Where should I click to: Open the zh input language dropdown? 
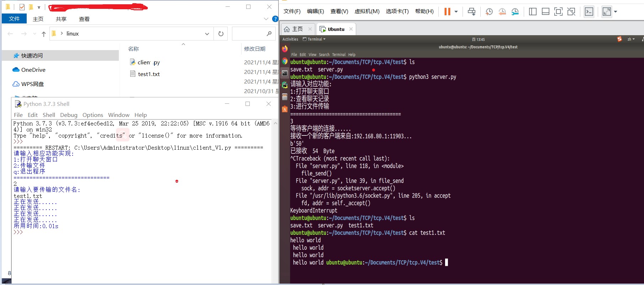(631, 39)
